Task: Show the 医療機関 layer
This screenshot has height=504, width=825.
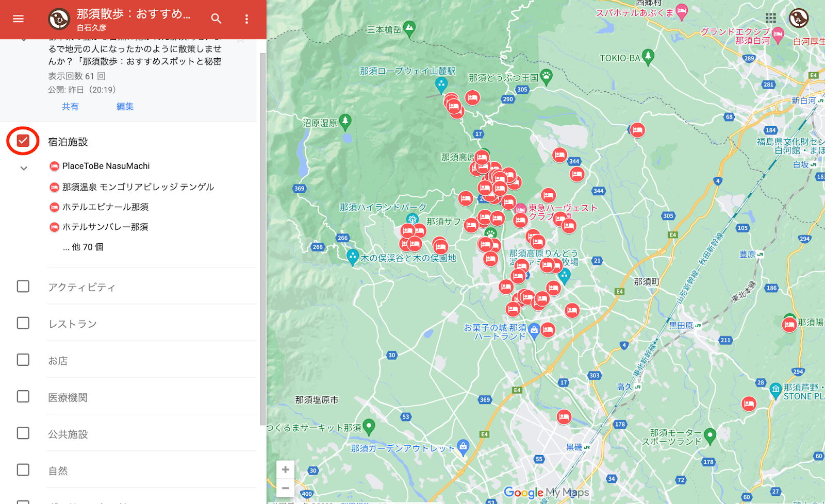Action: [x=23, y=396]
